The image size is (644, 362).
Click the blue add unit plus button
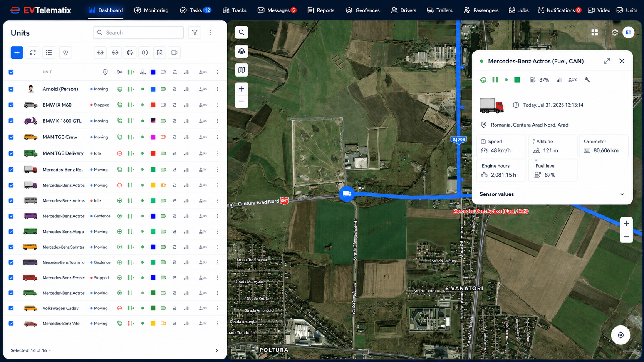tap(17, 53)
